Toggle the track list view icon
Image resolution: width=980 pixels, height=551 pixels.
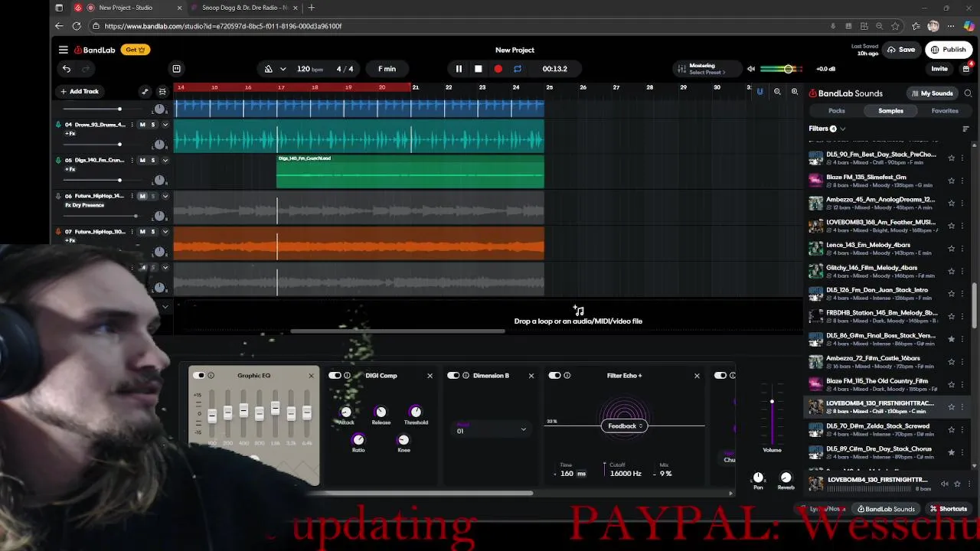click(x=162, y=92)
